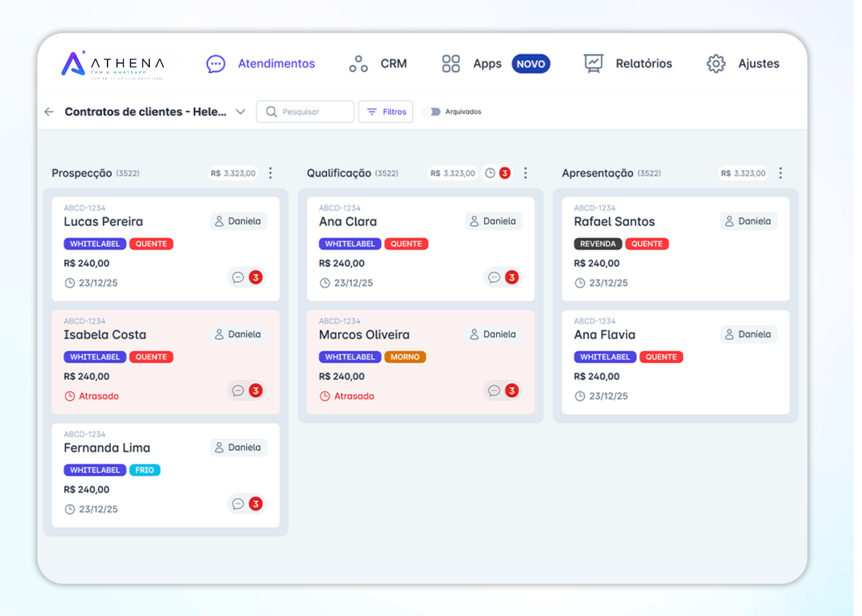Open the Isabela Costa card
The image size is (862, 616).
(x=166, y=362)
